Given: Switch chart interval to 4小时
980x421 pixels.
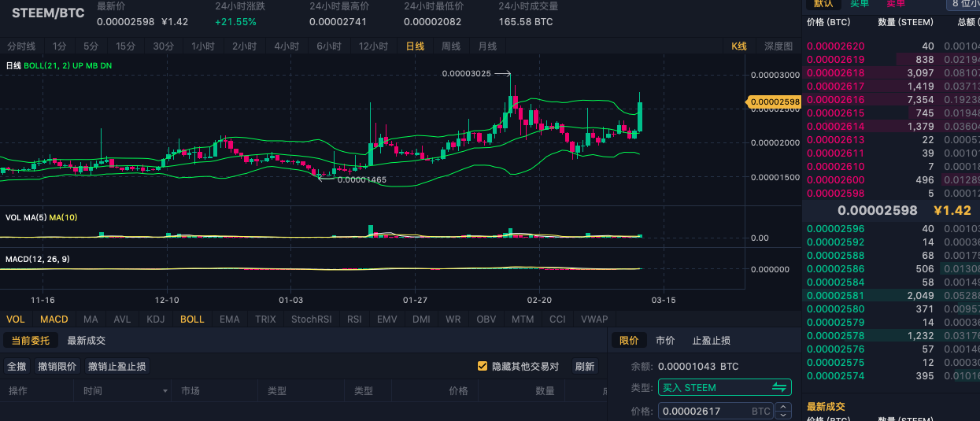Looking at the screenshot, I should pyautogui.click(x=287, y=46).
